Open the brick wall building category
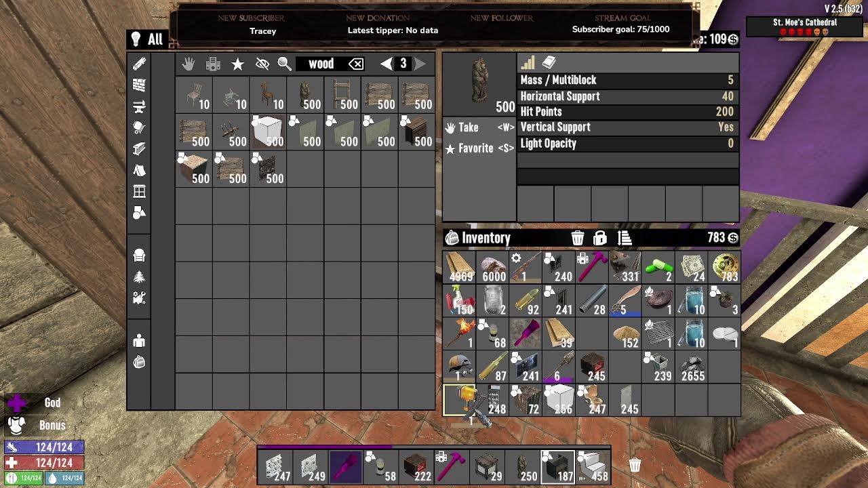Viewport: 868px width, 488px height. 139,85
